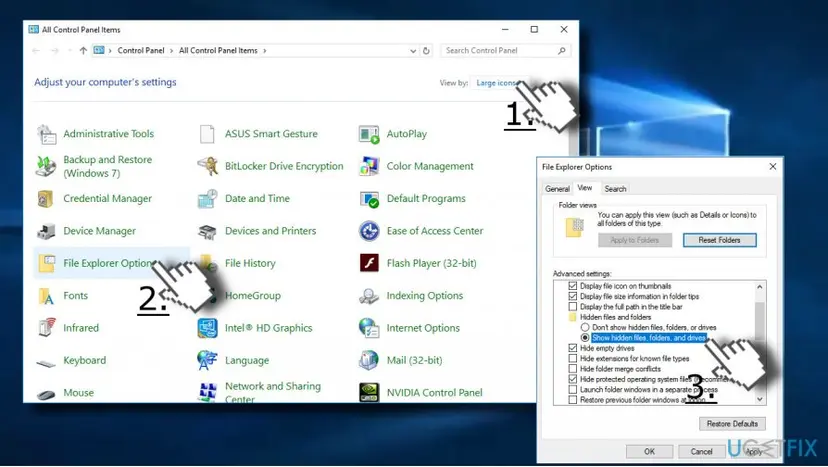Click the Reset Folders button
This screenshot has height=467, width=828.
pyautogui.click(x=719, y=240)
